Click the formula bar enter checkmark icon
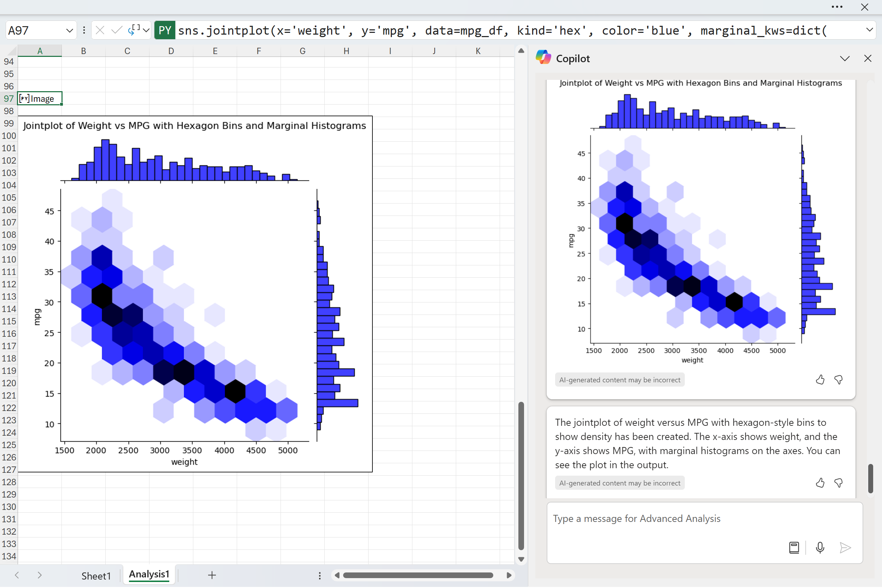 click(x=117, y=30)
